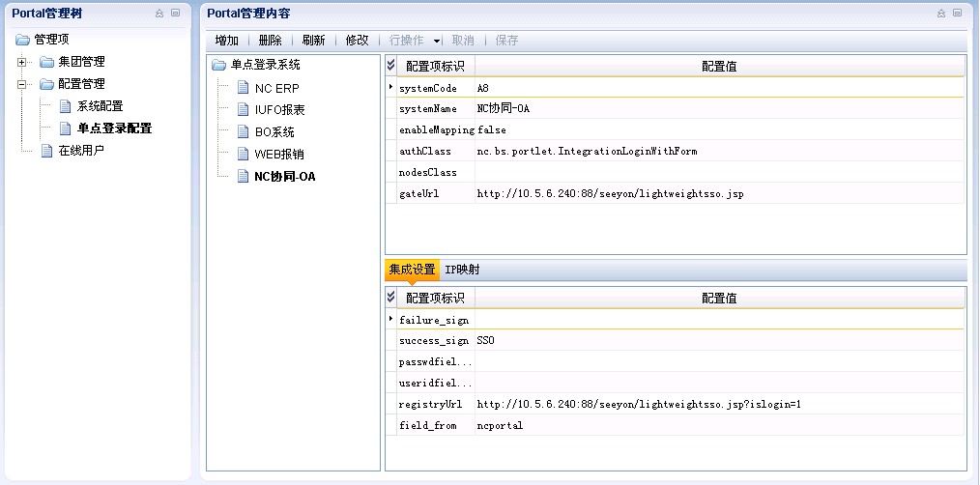Click the lower grid 配置项标识 column header
Viewport: 980px width, 485px height.
[x=435, y=299]
